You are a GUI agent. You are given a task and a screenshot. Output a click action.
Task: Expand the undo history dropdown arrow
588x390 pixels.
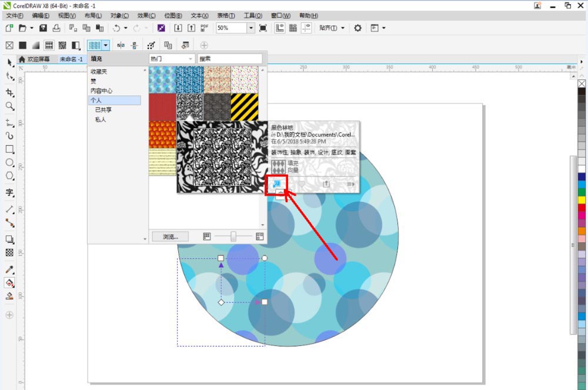(126, 28)
